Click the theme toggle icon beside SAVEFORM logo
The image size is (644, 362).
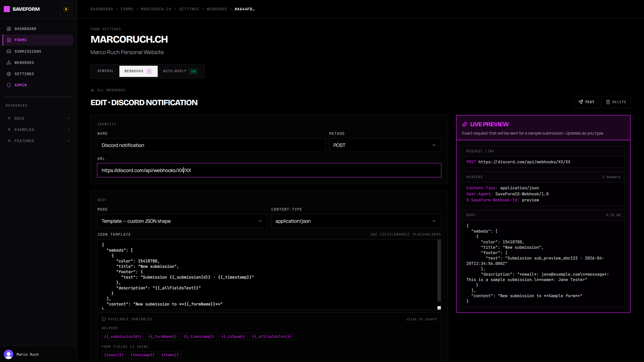click(x=66, y=9)
